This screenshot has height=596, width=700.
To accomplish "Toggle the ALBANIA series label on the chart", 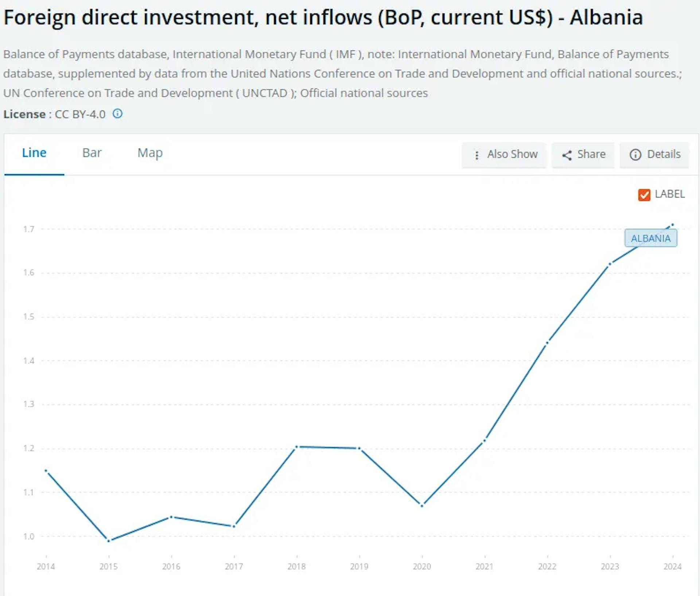I will tap(651, 238).
